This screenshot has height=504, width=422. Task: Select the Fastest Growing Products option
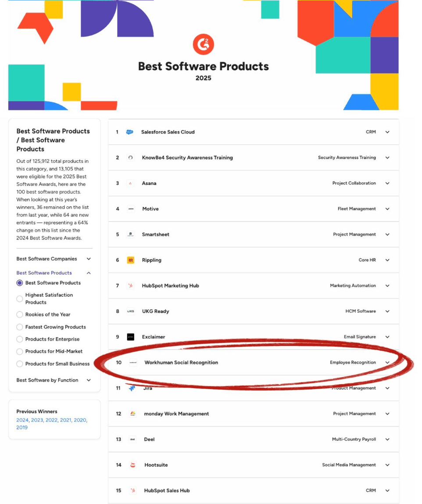19,327
